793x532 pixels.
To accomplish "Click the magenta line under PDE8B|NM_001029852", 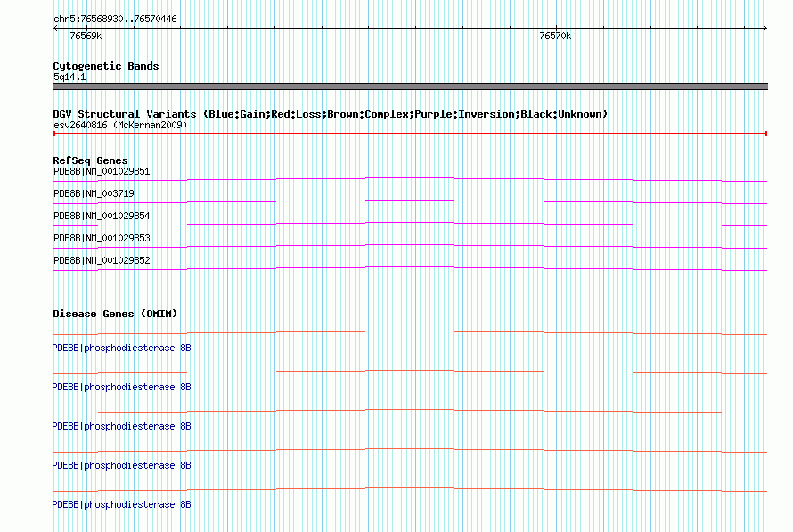I will pos(410,268).
